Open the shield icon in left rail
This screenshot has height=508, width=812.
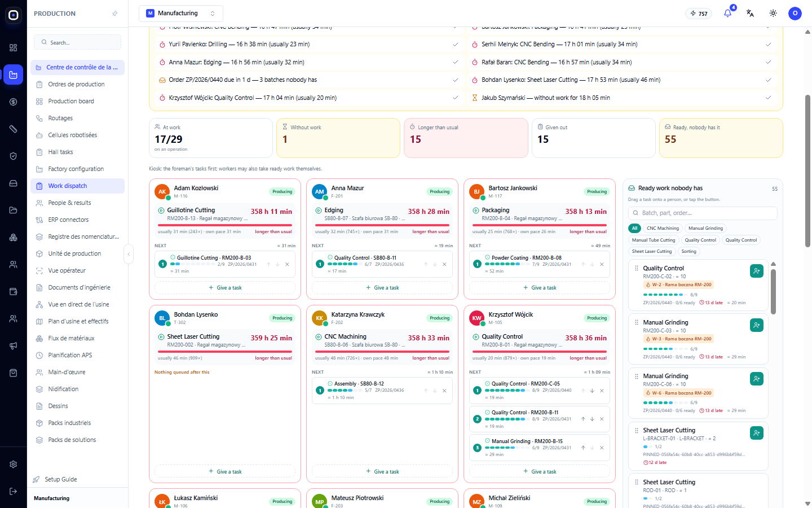tap(14, 156)
